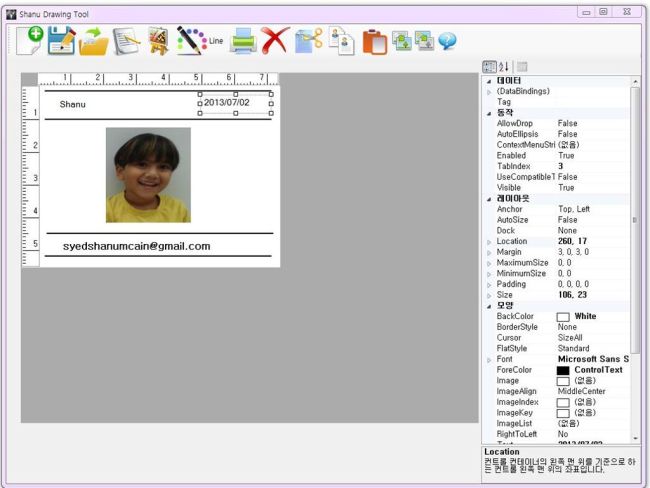
Task: Collapse the 레이아웃 category
Action: click(489, 199)
